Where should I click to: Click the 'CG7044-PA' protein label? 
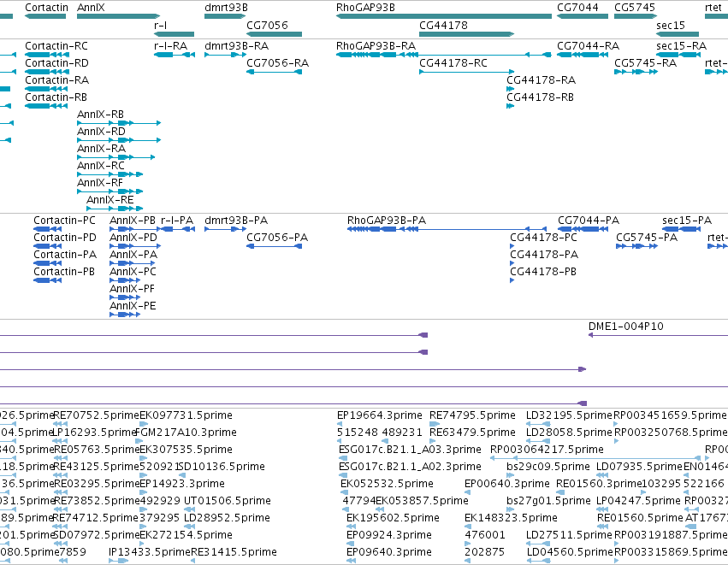589,221
